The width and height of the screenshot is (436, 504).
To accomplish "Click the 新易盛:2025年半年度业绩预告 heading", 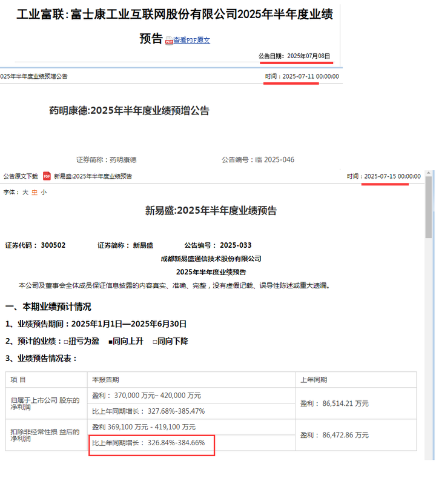I will coord(211,211).
